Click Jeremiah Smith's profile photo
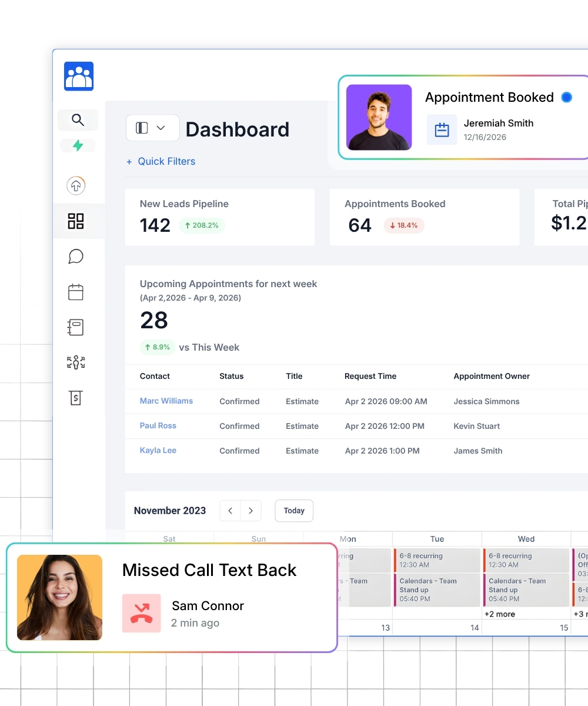588x706 pixels. click(379, 117)
